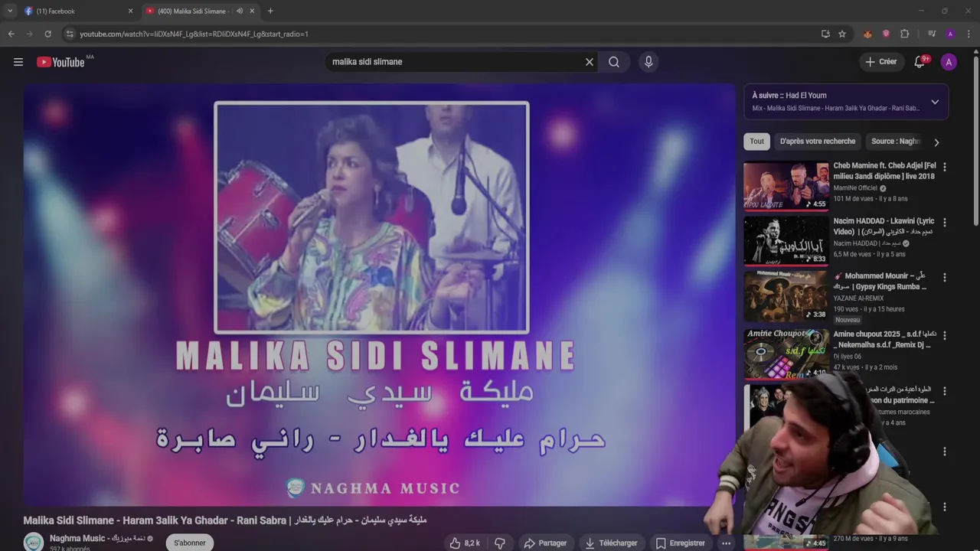Start voice search with microphone

tap(648, 62)
